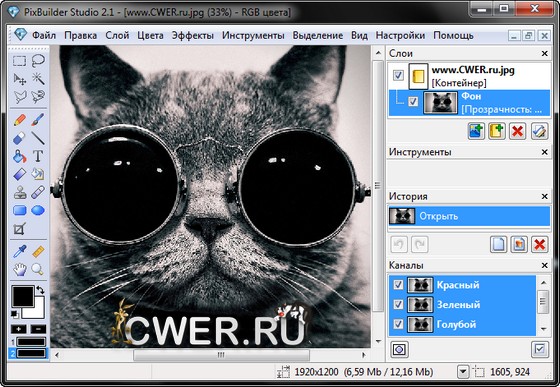The height and width of the screenshot is (387, 560).
Task: Delete history state with red X
Action: [x=540, y=245]
